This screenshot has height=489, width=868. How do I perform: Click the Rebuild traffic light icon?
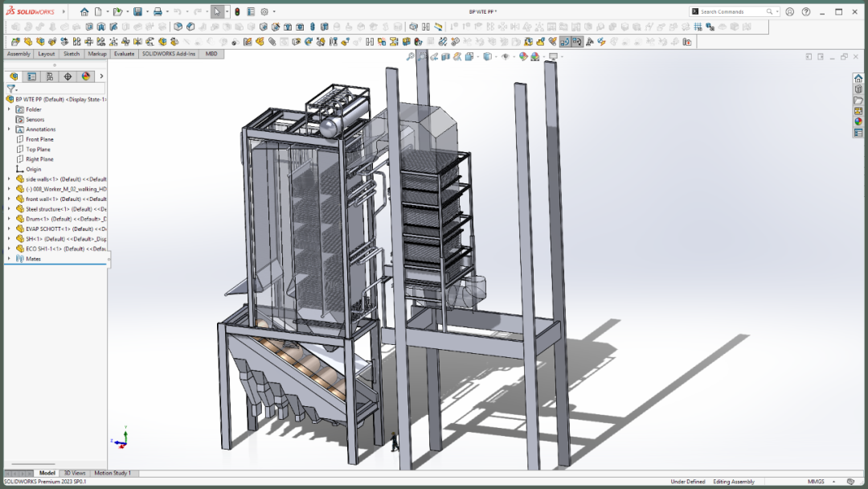[237, 11]
